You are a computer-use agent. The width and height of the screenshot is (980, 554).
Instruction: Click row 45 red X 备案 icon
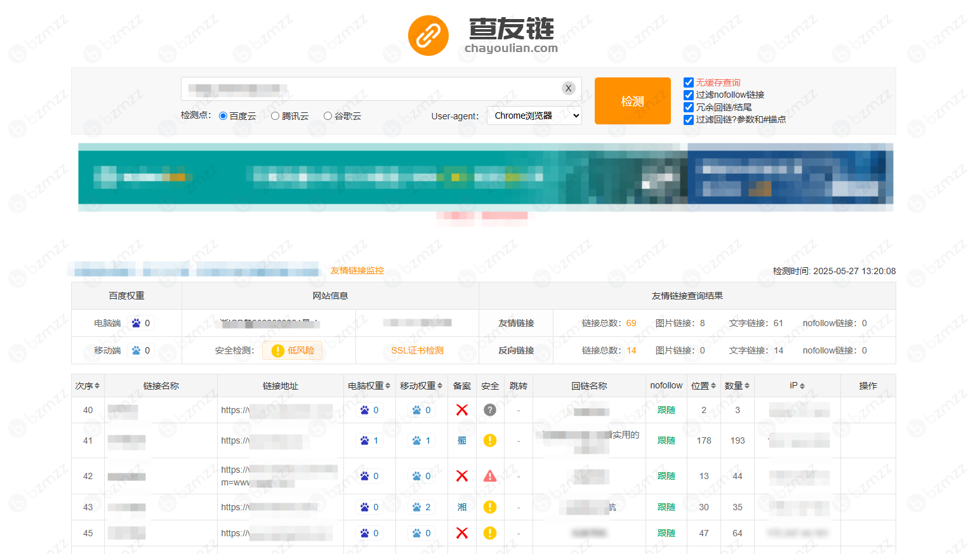pos(462,533)
